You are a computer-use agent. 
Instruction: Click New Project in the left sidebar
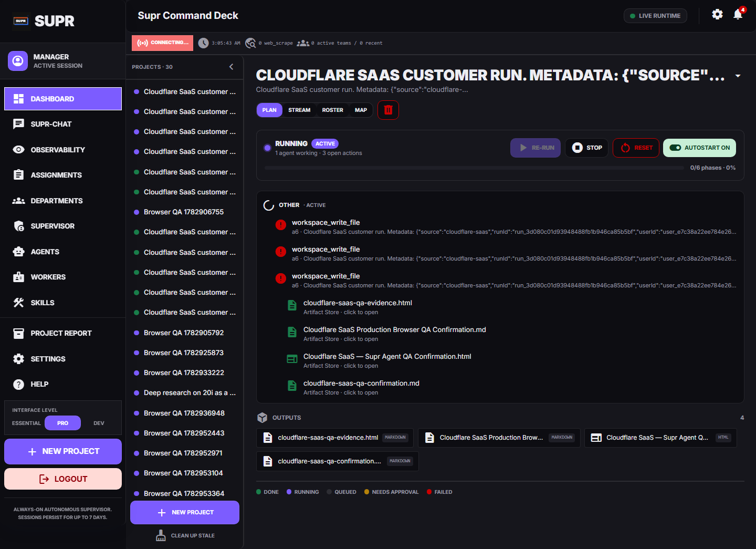63,451
